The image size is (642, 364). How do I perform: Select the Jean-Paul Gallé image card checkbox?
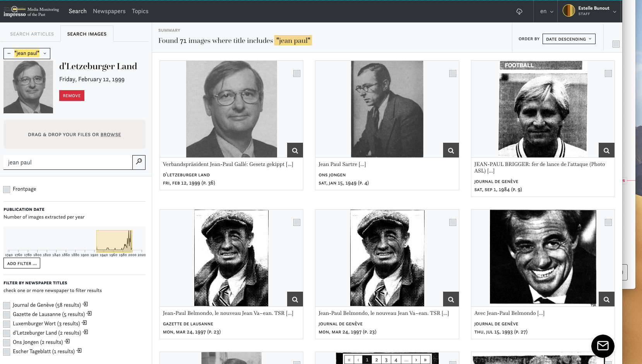(297, 73)
